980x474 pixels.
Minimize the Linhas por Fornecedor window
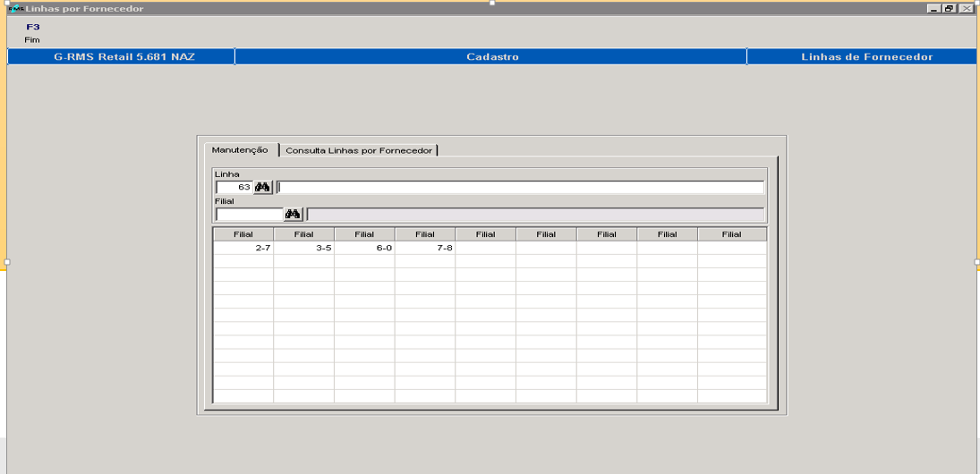933,9
